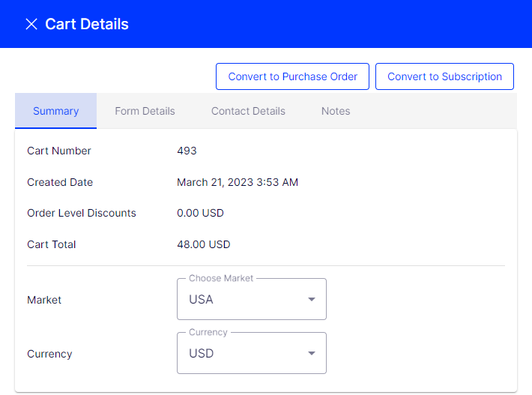
Task: Expand the Choose Market dropdown arrow
Action: [x=312, y=300]
